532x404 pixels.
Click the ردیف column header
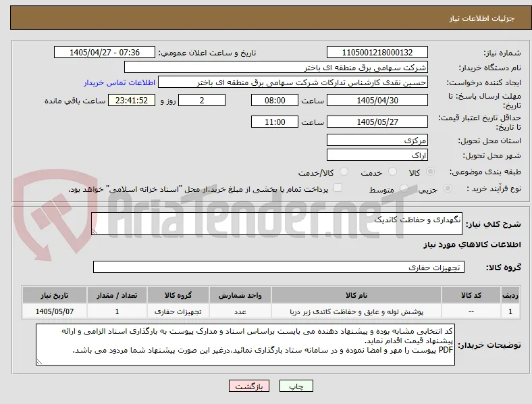(x=510, y=295)
